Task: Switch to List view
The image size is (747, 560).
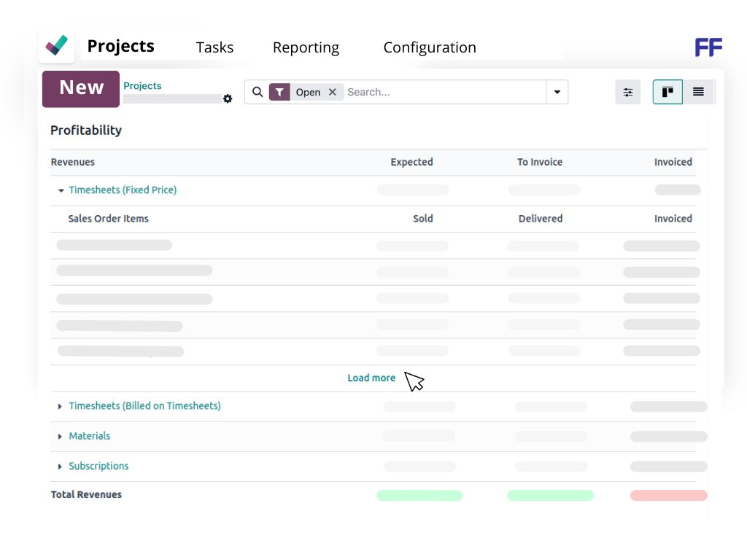Action: pos(698,93)
